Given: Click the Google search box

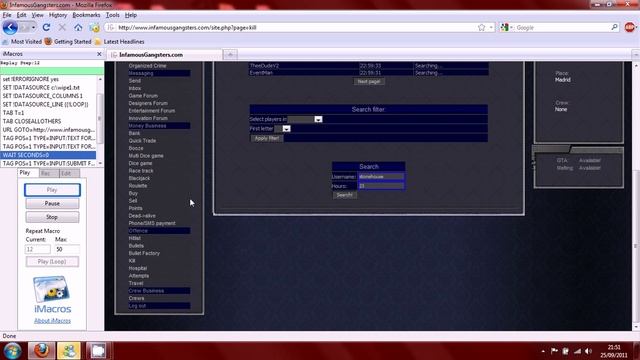Looking at the screenshot, I should pos(562,27).
